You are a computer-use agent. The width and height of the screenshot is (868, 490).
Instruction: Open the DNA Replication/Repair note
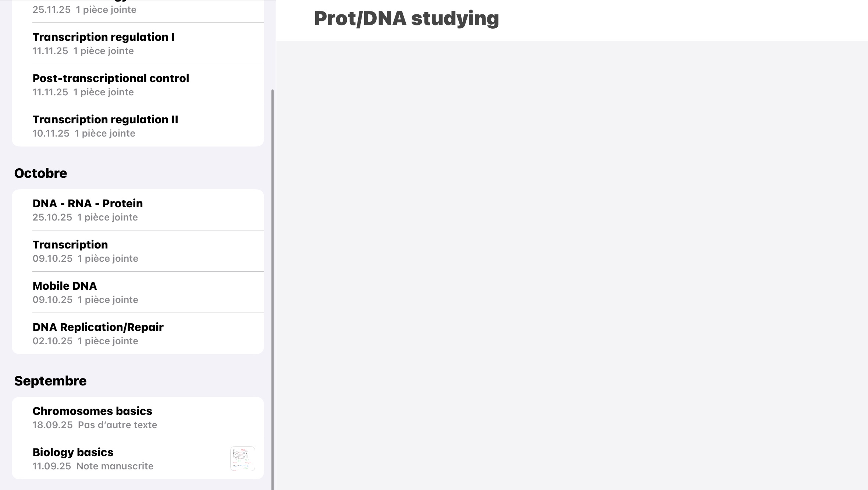[98, 327]
